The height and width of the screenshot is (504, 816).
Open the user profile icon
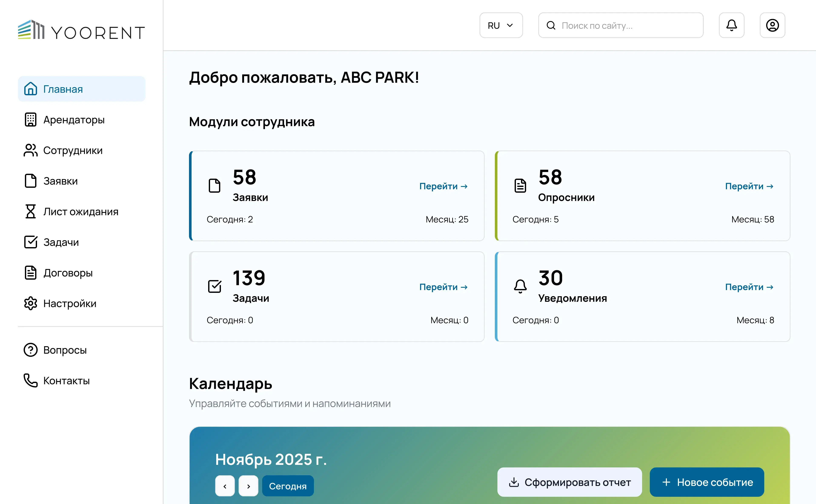click(772, 25)
